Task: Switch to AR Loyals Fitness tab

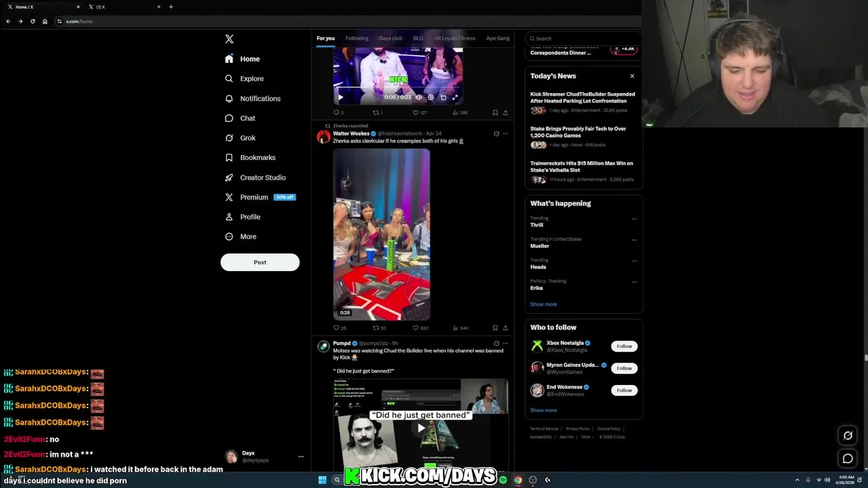Action: 454,38
